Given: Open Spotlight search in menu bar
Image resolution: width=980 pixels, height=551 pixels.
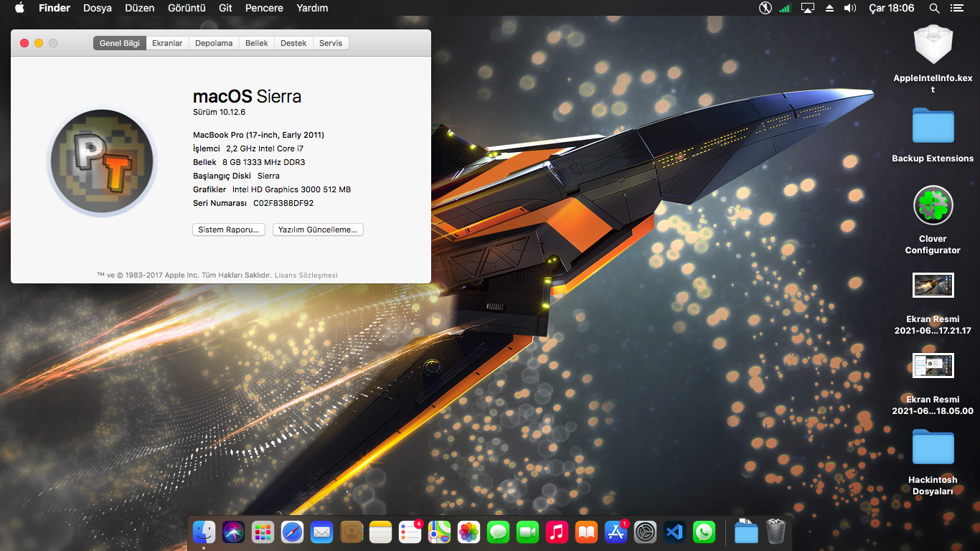Looking at the screenshot, I should click(934, 8).
